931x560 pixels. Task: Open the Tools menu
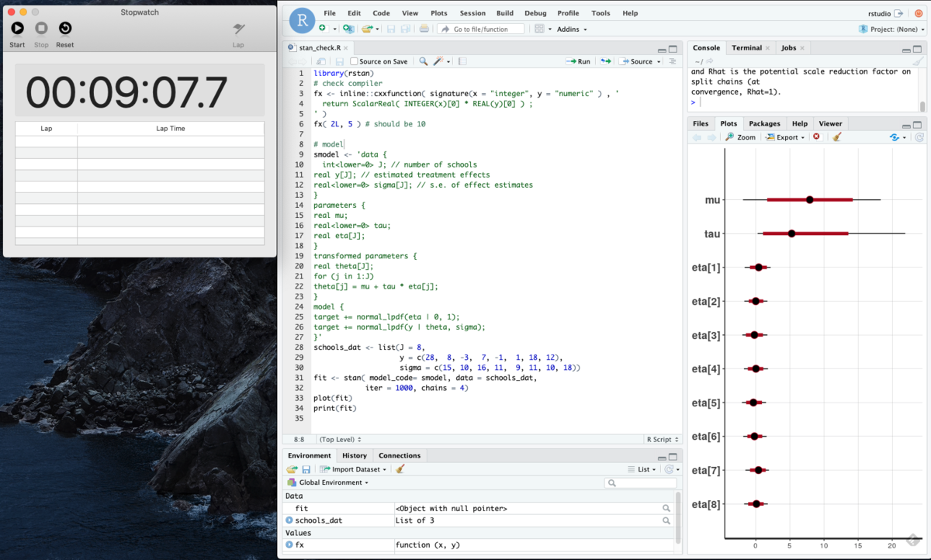tap(600, 13)
